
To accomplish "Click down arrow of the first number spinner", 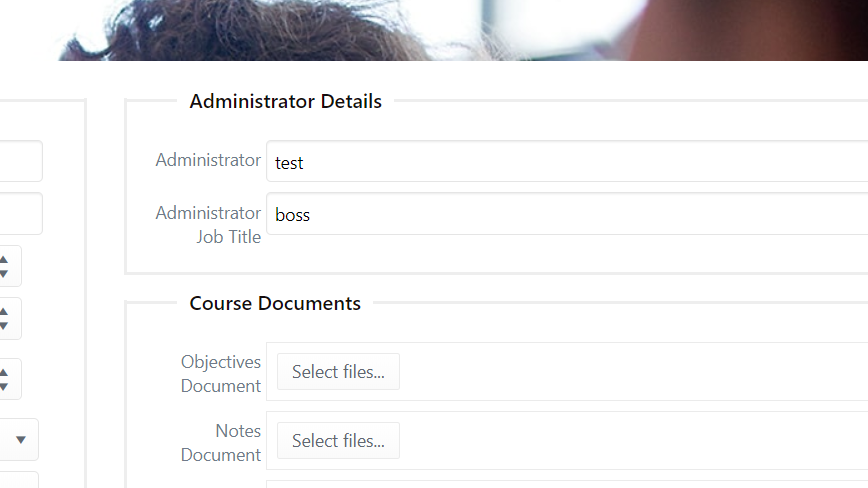I will tap(4, 273).
